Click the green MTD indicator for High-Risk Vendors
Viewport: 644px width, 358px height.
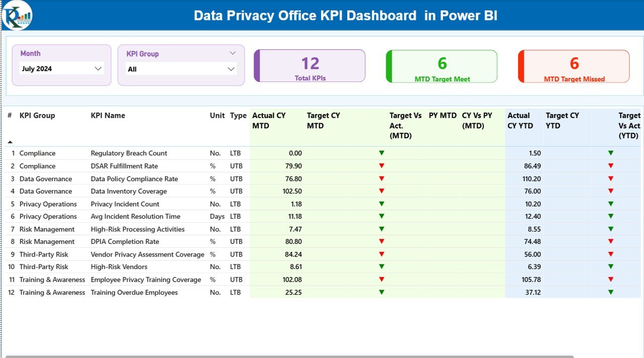(x=381, y=266)
